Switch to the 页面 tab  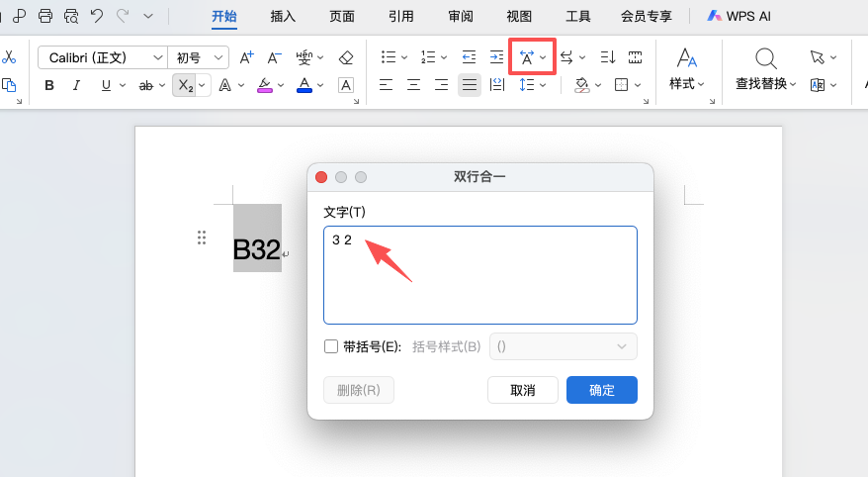(x=342, y=17)
